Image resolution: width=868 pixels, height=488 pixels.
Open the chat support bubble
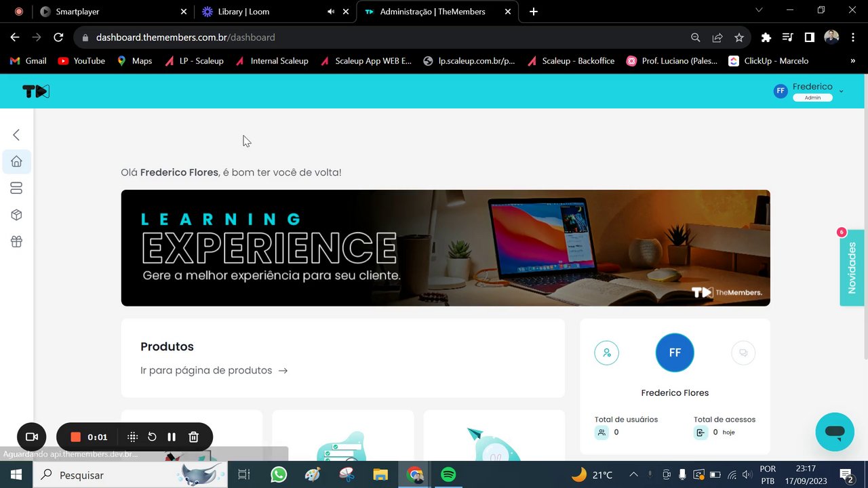pos(835,432)
